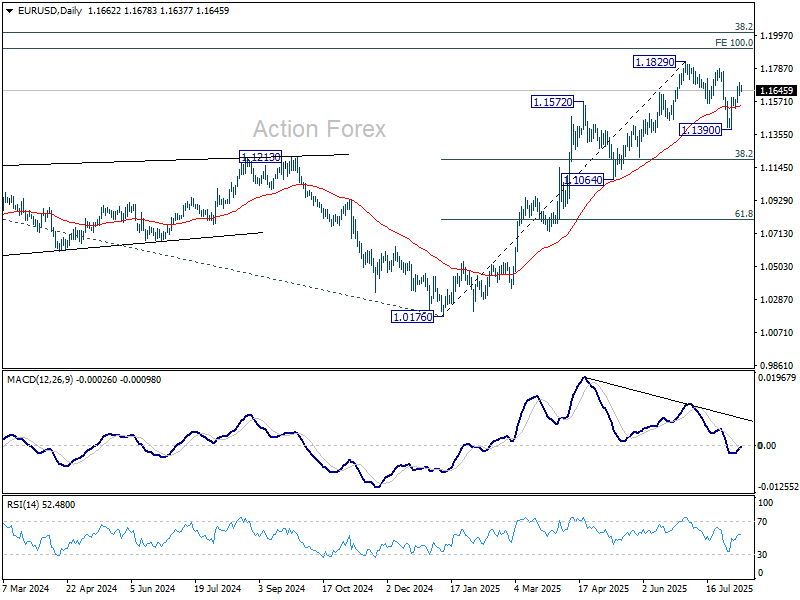800x600 pixels.
Task: Click the MACD 0.019679 axis value
Action: click(779, 378)
